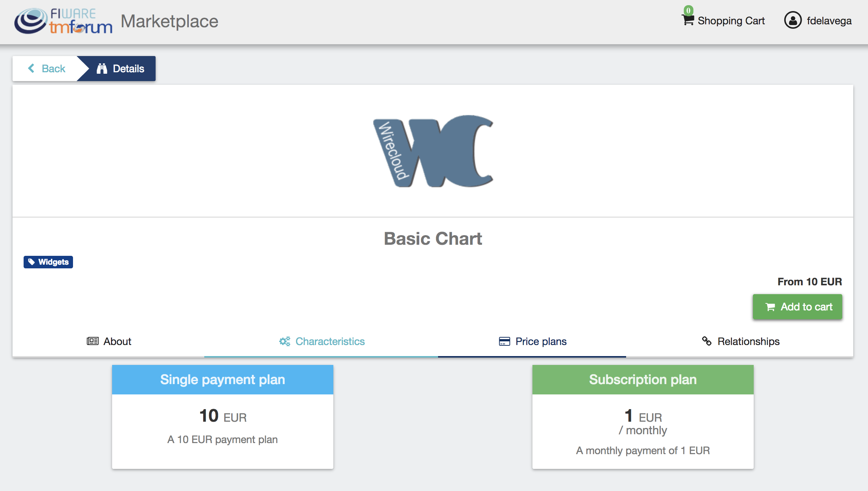This screenshot has height=491, width=868.
Task: Click the Widgets category tag
Action: pos(48,262)
